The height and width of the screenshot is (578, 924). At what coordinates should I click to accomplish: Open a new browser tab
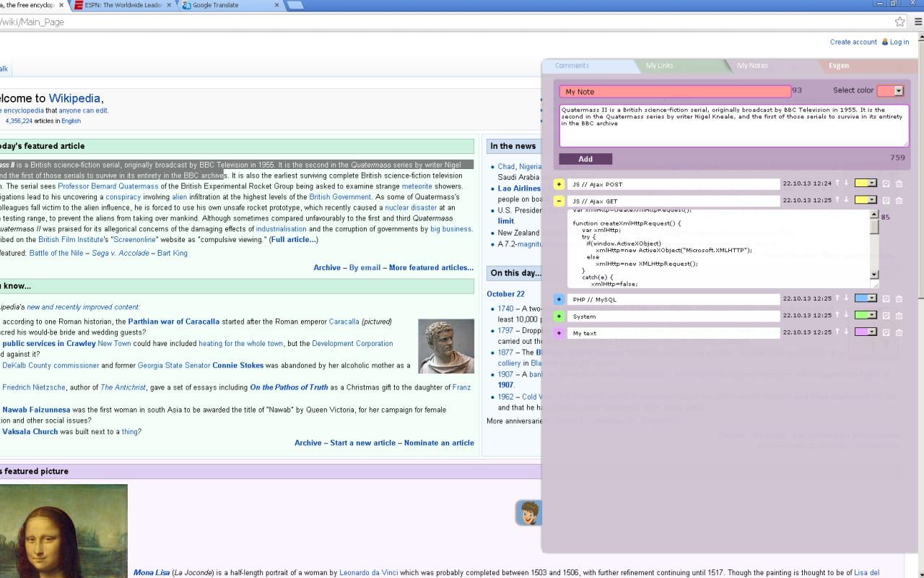[295, 5]
